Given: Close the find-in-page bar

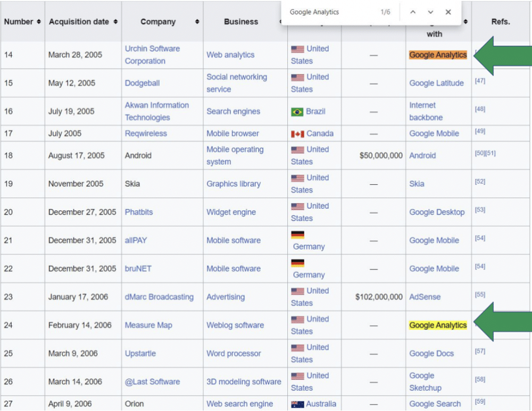Looking at the screenshot, I should pos(448,12).
